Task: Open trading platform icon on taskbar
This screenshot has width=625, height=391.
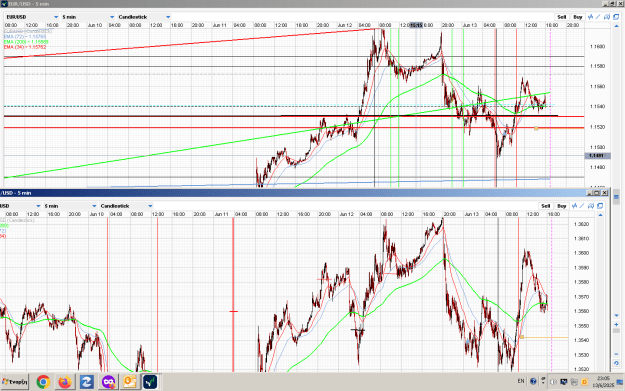Action: (x=150, y=382)
